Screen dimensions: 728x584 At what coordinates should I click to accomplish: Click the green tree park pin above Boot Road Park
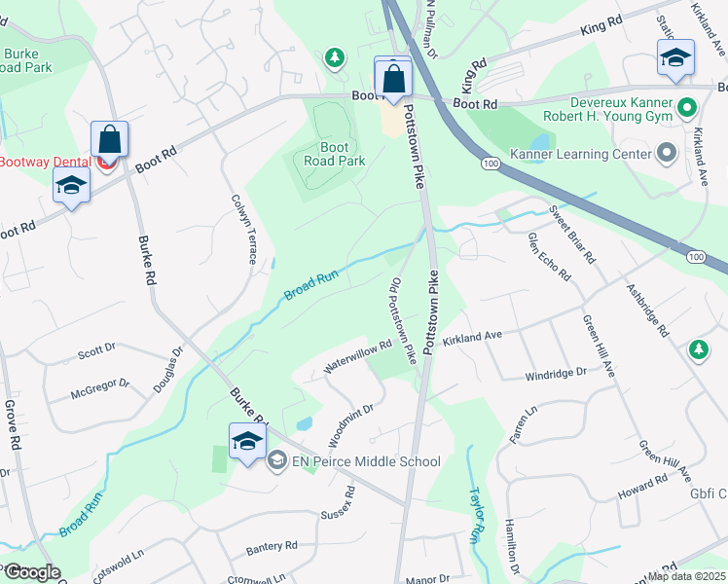coord(334,58)
